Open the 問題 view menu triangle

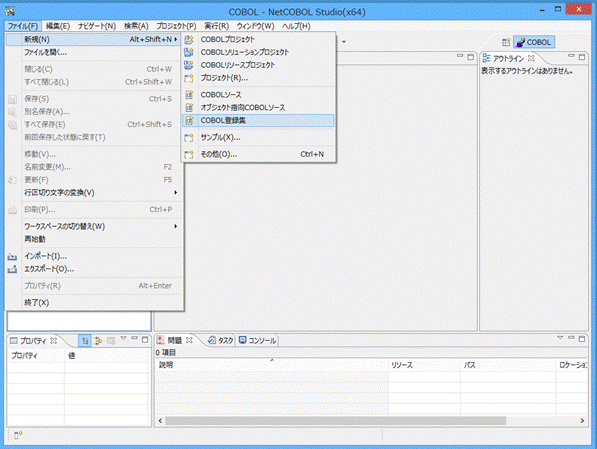[x=560, y=338]
